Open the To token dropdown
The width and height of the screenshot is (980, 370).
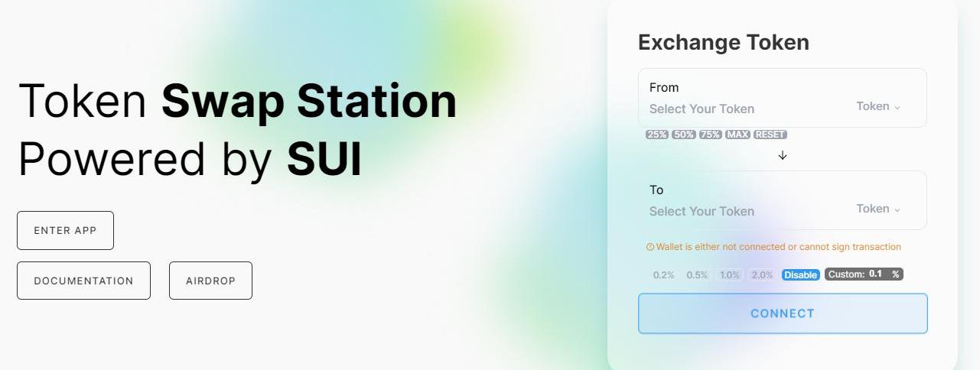(x=877, y=209)
